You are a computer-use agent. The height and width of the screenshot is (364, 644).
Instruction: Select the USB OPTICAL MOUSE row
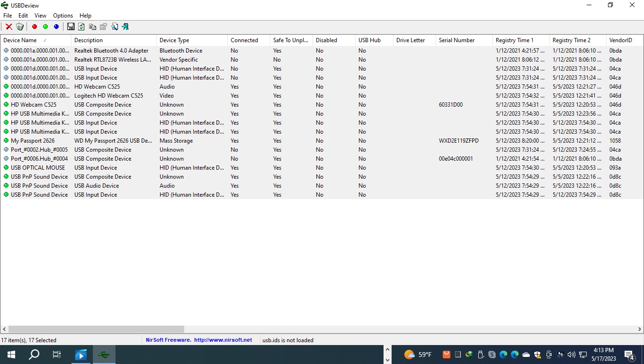click(38, 168)
